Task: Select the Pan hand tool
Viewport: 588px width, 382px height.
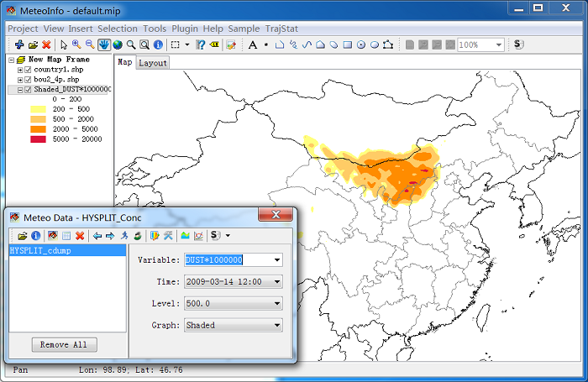Action: point(104,44)
